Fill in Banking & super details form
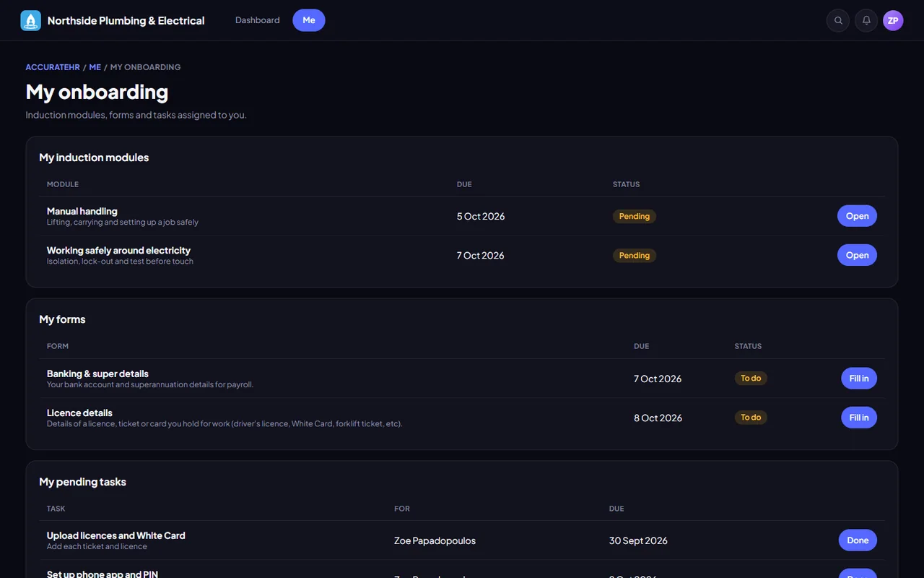Screen dimensions: 924x578 [859, 379]
